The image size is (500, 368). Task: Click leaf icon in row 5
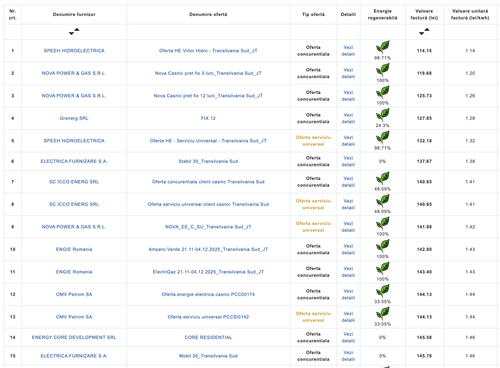(x=382, y=137)
